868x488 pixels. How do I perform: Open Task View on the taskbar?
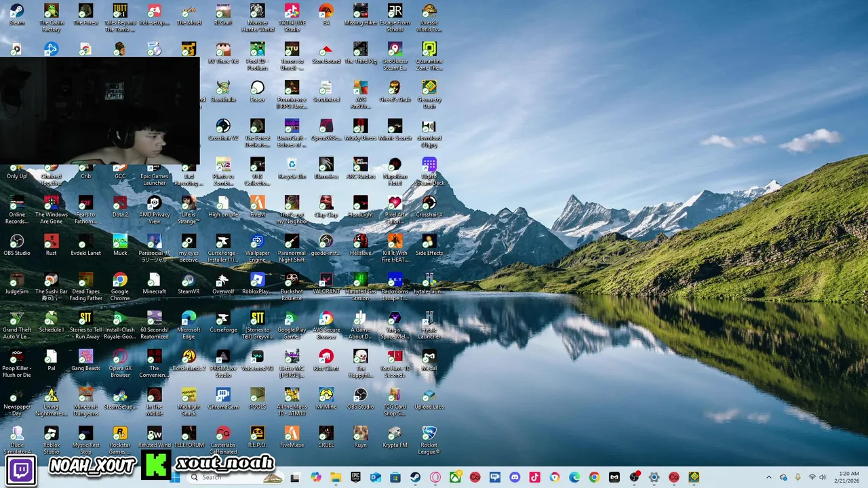tap(295, 477)
